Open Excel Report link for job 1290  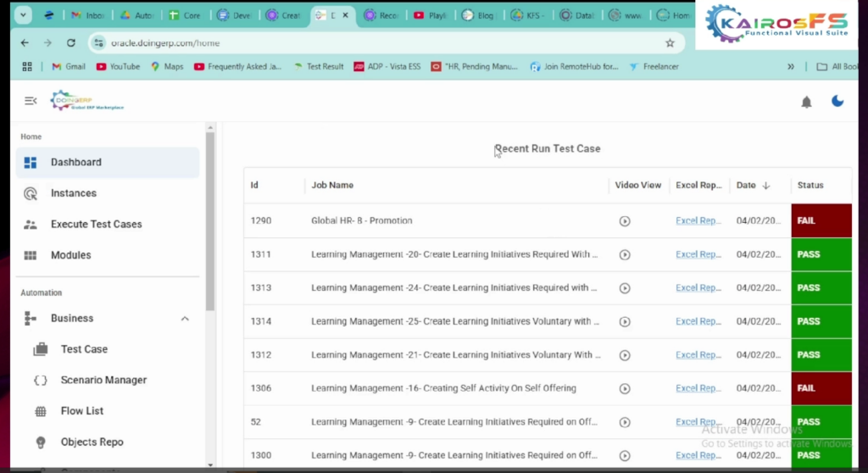698,221
